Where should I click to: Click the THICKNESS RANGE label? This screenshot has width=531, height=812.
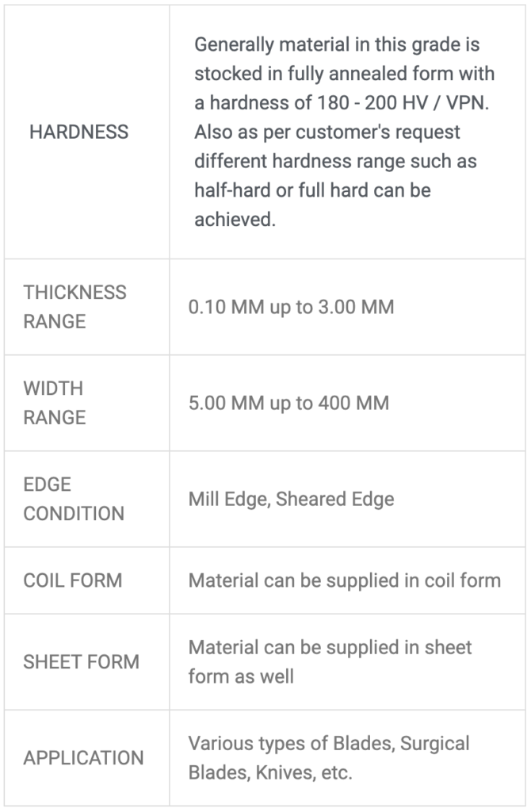74,307
